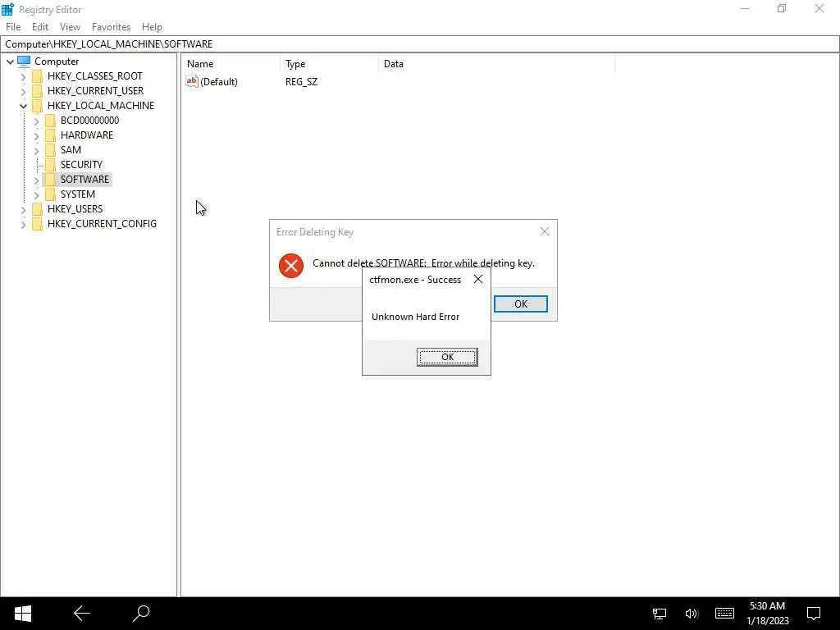Viewport: 840px width, 630px height.
Task: Click OK in ctfmon.exe dialog
Action: [447, 357]
